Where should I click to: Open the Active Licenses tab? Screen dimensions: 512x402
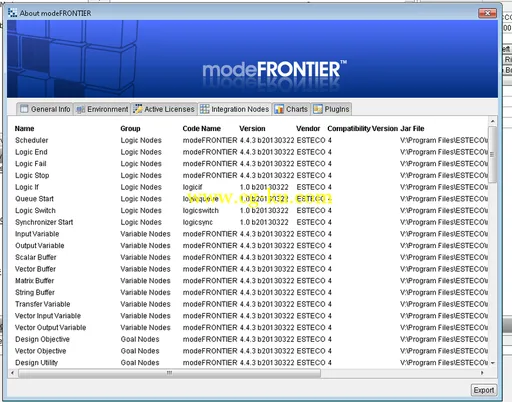[x=164, y=109]
